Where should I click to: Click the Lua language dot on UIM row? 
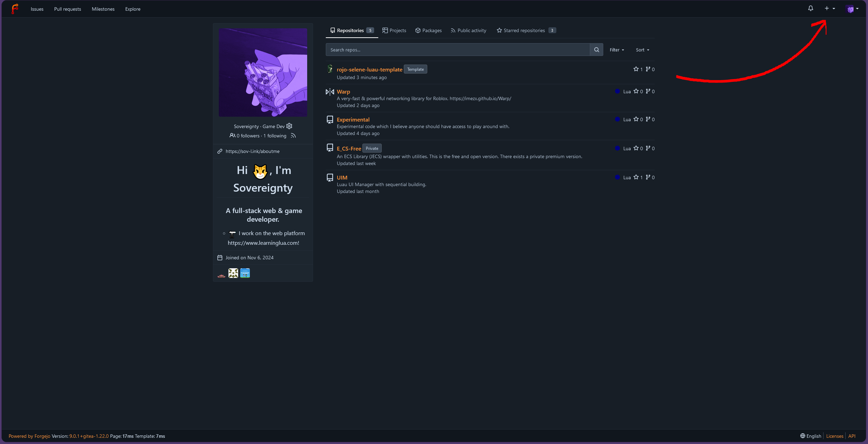[x=617, y=177]
